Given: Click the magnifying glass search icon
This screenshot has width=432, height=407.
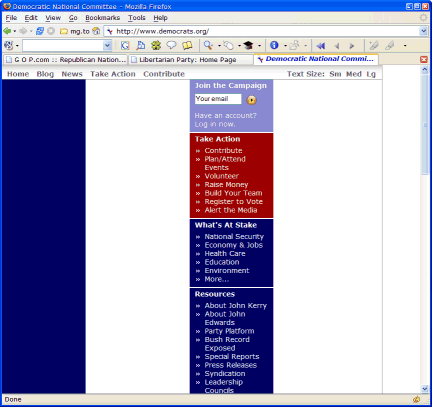Looking at the screenshot, I should pyautogui.click(x=208, y=45).
